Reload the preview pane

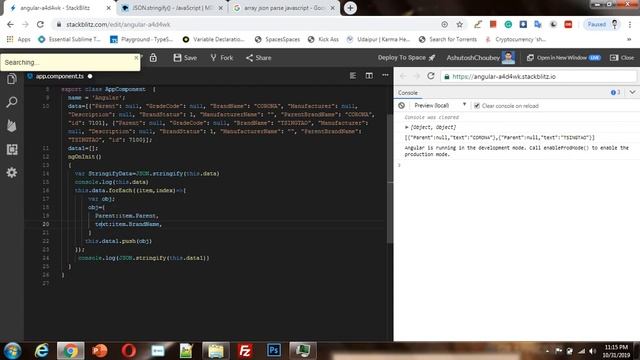(431, 76)
